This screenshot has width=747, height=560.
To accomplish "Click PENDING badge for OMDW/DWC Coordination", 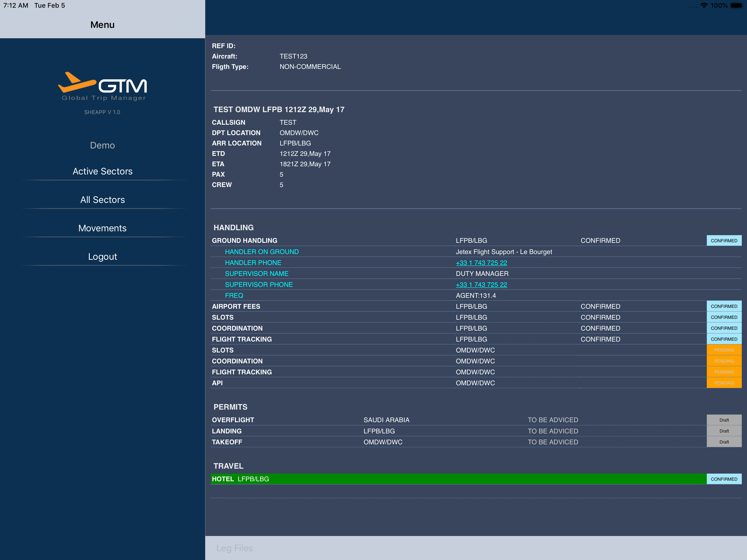I will click(x=724, y=361).
